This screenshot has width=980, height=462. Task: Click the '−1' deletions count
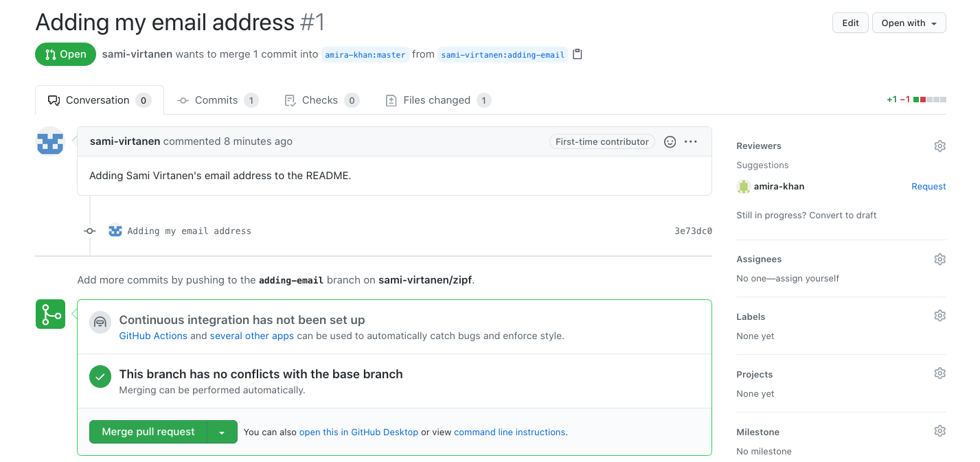(x=904, y=100)
